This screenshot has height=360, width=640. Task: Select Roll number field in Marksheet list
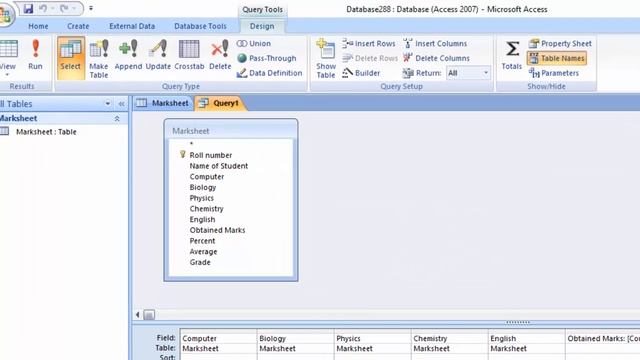pyautogui.click(x=211, y=155)
